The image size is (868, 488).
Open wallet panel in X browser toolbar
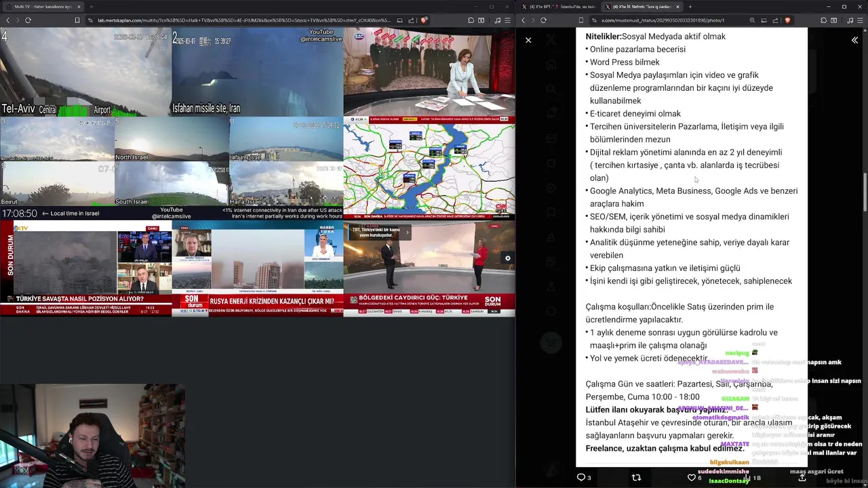pyautogui.click(x=833, y=20)
